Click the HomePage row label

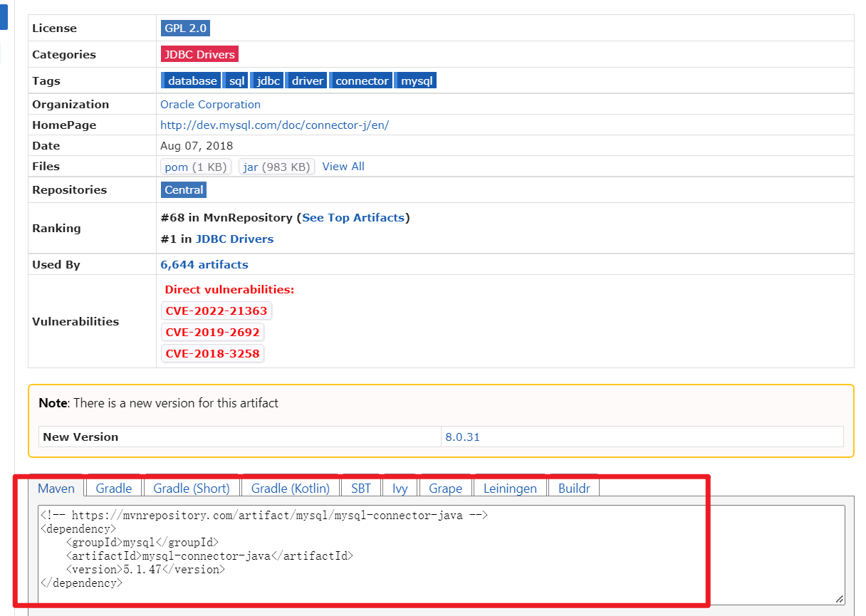(x=64, y=125)
